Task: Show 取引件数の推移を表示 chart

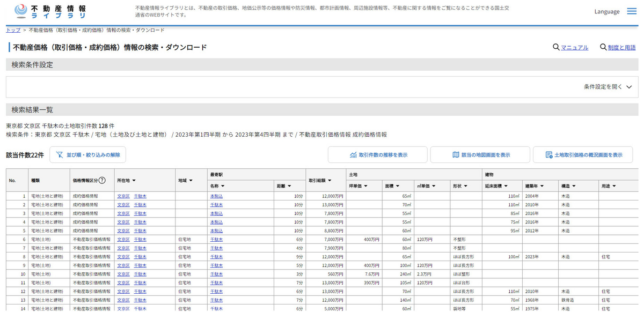Action: [x=378, y=155]
